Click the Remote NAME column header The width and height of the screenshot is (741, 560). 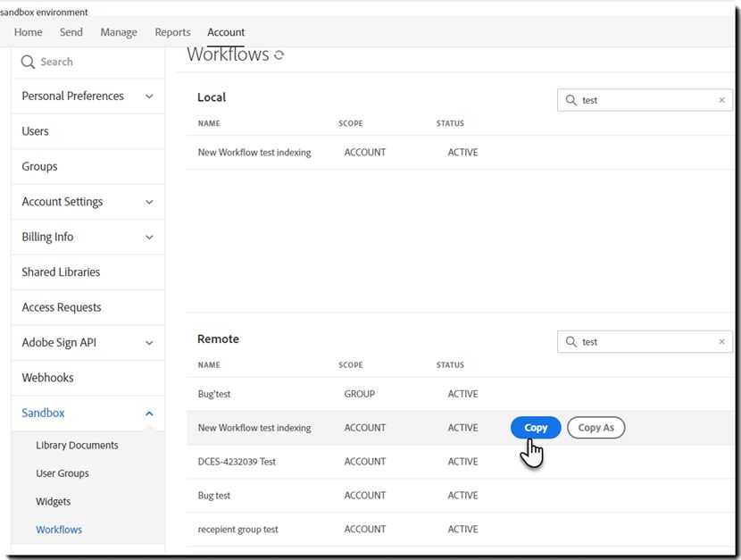click(209, 364)
